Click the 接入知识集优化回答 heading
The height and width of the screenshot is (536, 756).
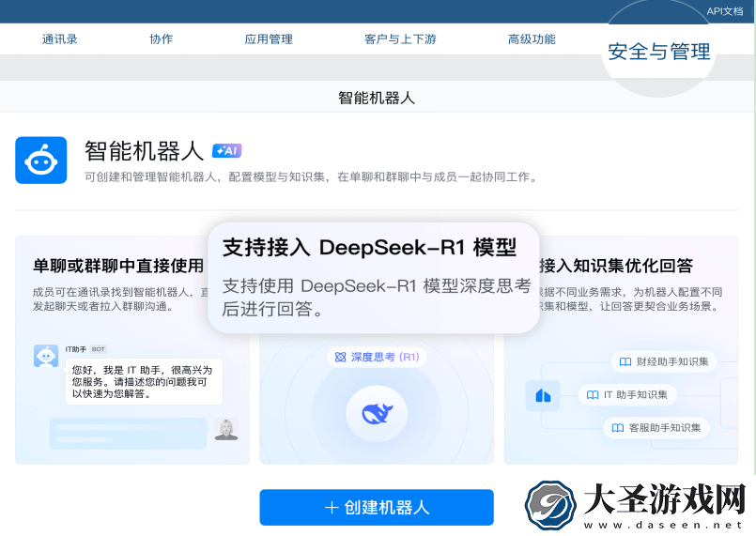click(x=616, y=266)
